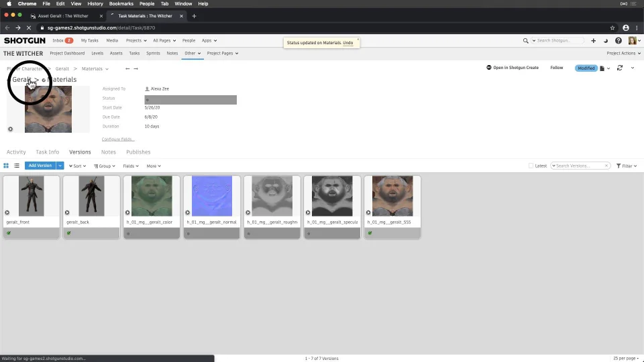The width and height of the screenshot is (644, 362).
Task: Open the Filter dropdown
Action: (627, 166)
